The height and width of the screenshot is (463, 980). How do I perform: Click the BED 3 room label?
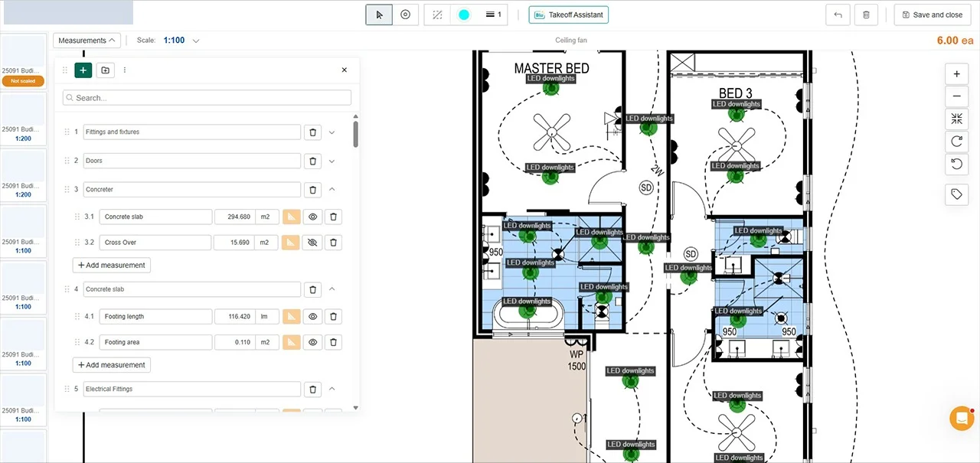tap(734, 93)
